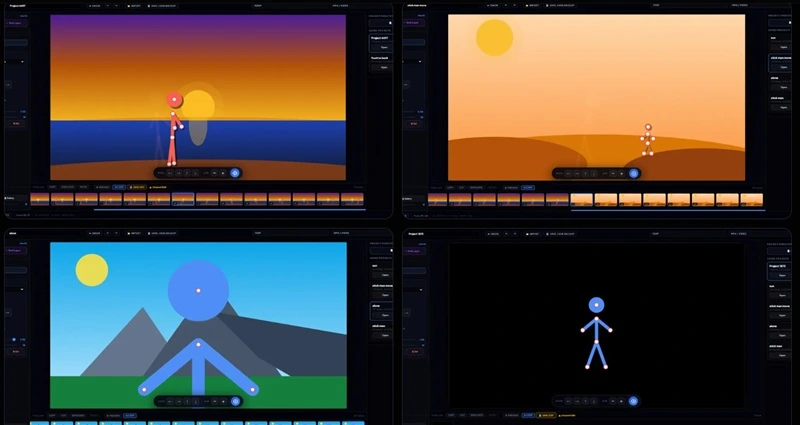Viewport: 800px width, 425px height.
Task: Open the 'alone' project in the Project 1670 window list
Action: point(783,335)
